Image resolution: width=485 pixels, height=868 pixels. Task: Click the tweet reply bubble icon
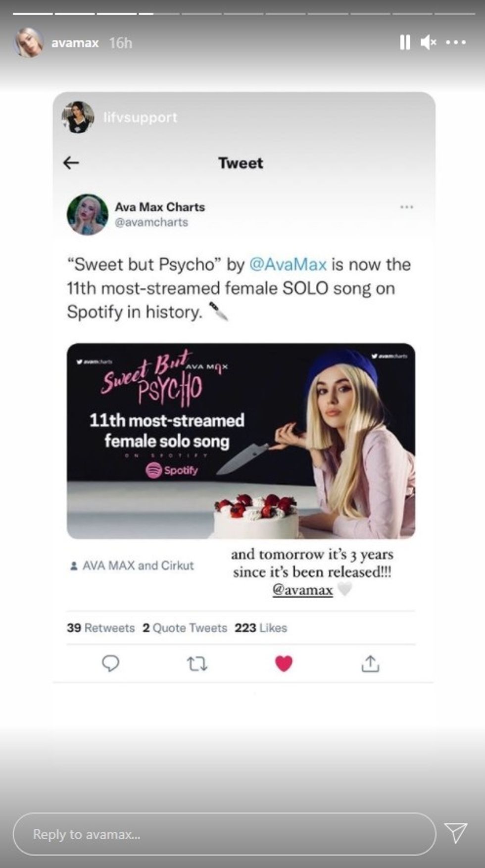pos(110,664)
